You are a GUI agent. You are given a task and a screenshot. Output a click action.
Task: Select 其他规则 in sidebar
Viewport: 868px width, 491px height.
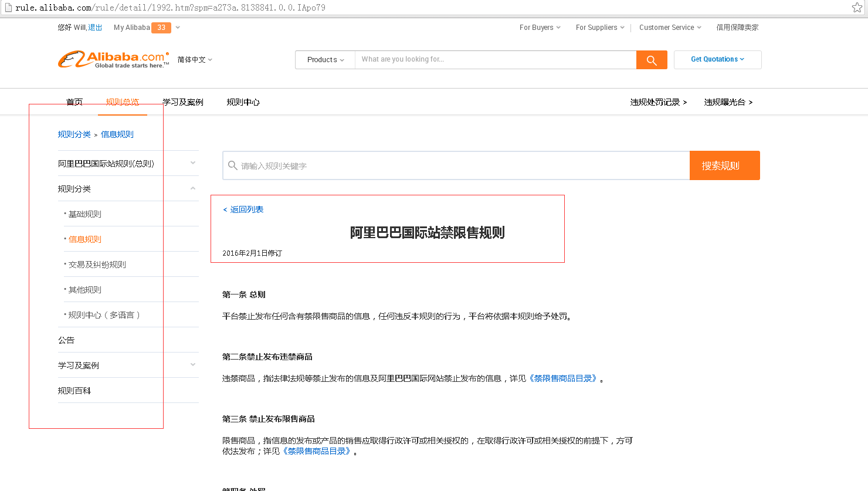pos(85,290)
